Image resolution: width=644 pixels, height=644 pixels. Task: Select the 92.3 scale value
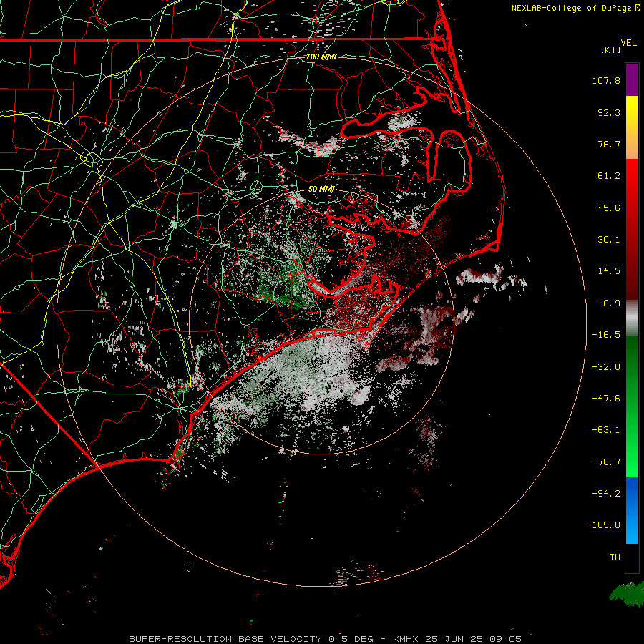[609, 112]
